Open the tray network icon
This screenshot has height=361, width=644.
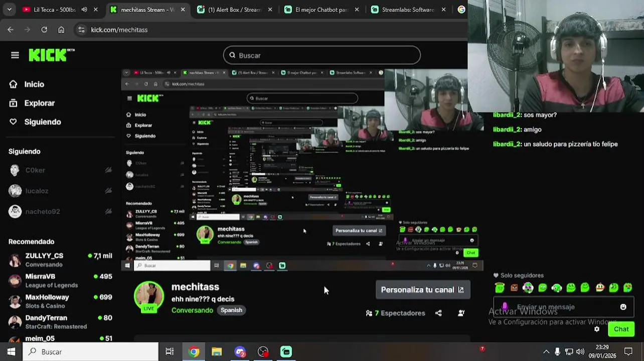(569, 351)
